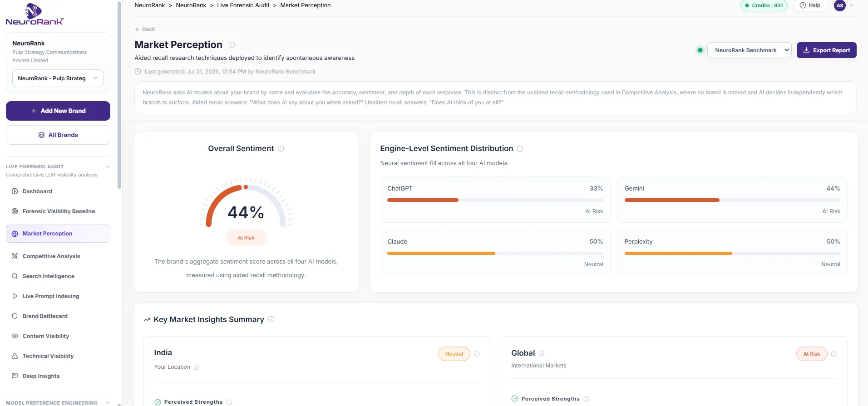
Task: Click Live Forensic Audit breadcrumb link
Action: [x=243, y=5]
